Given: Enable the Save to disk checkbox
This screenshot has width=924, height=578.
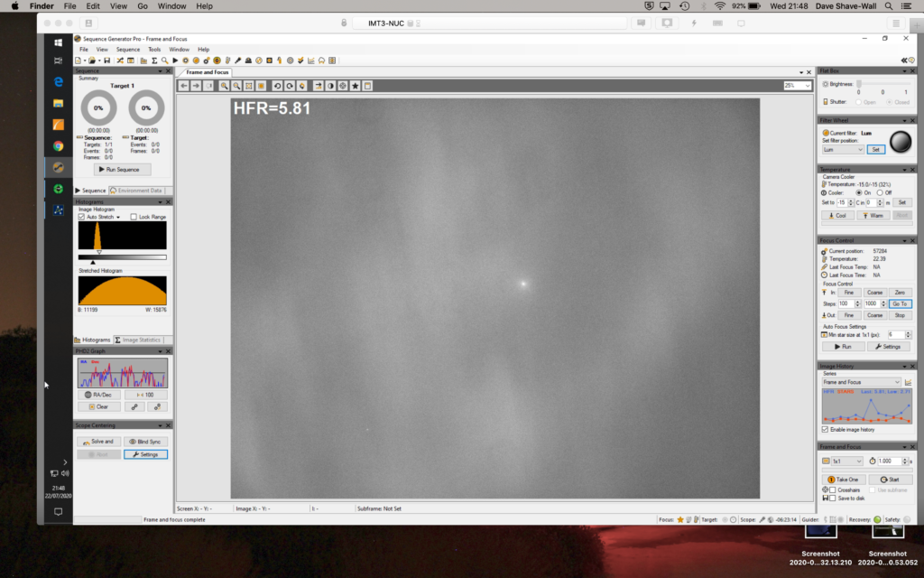Looking at the screenshot, I should tap(833, 499).
